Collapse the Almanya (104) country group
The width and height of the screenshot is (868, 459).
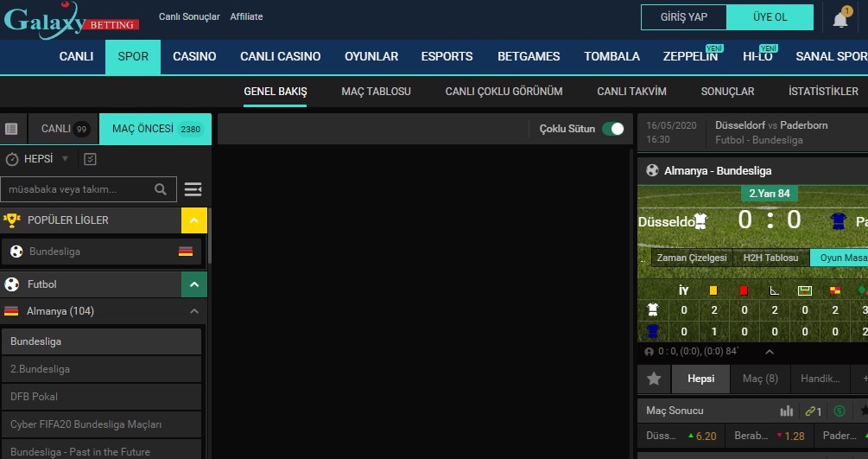pyautogui.click(x=194, y=311)
